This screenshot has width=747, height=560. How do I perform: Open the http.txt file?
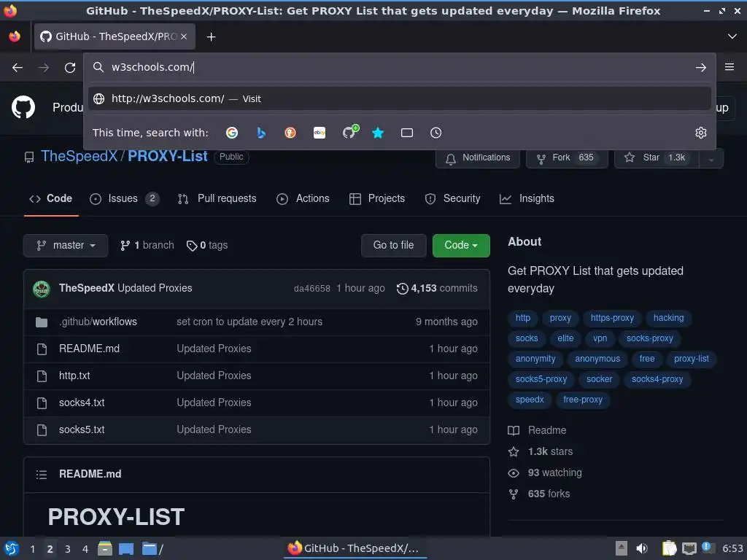point(74,376)
